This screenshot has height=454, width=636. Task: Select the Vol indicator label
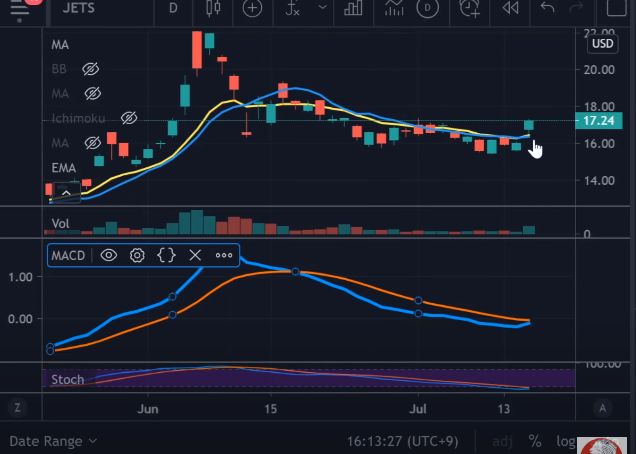pyautogui.click(x=60, y=224)
